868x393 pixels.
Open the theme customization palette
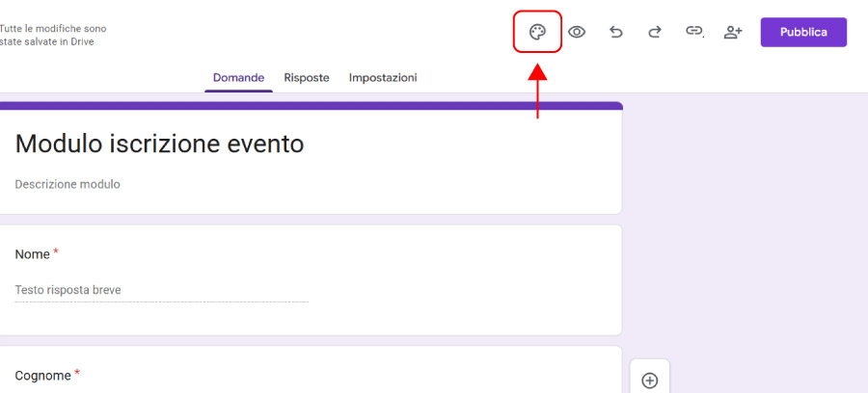(x=537, y=32)
